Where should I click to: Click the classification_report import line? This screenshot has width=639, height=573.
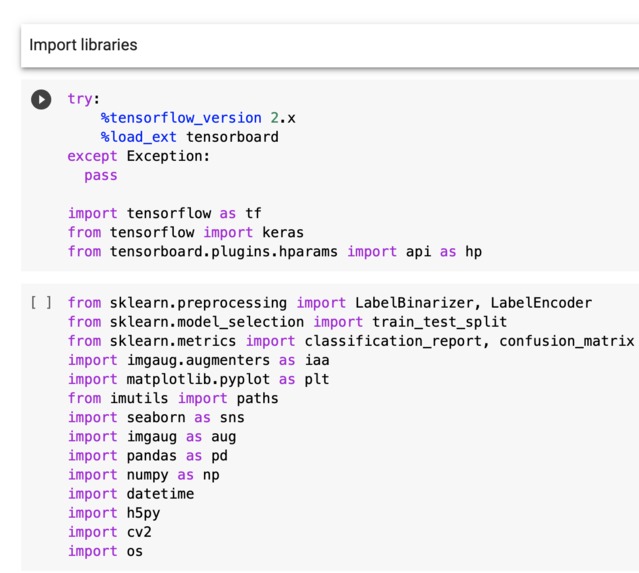click(351, 342)
